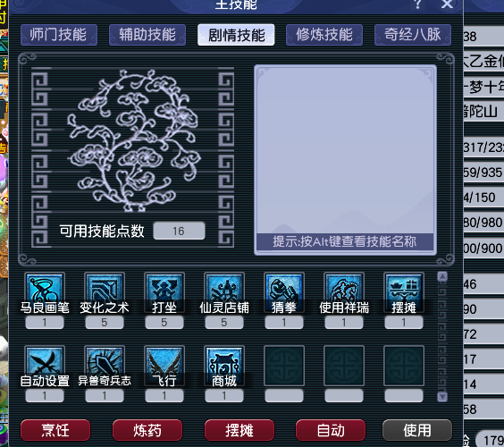
Task: Click level value under 飞行
Action: click(x=164, y=395)
